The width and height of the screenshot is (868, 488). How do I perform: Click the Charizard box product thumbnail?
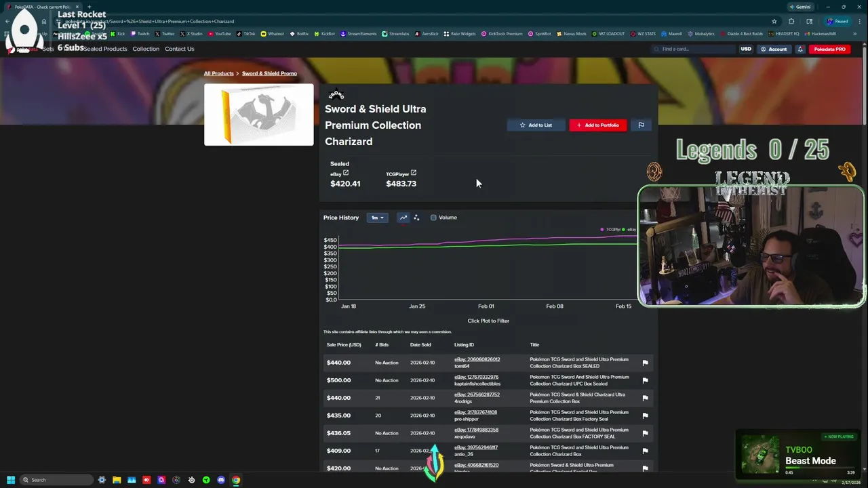click(259, 115)
